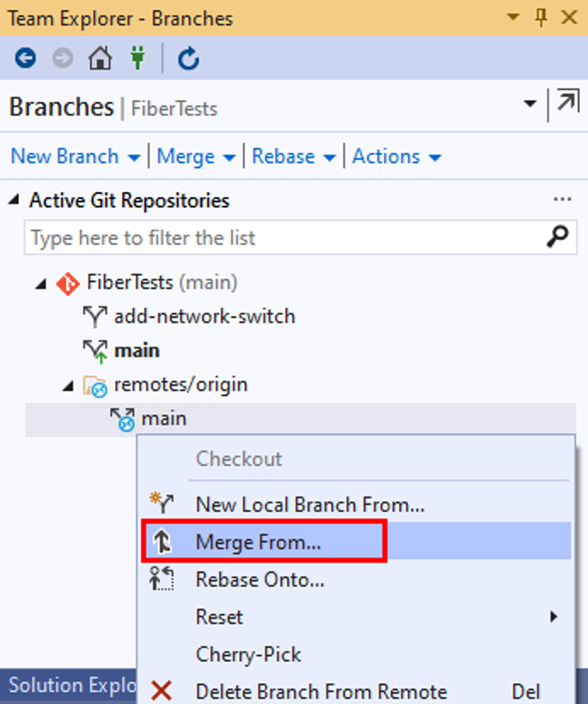Click the Back navigation arrow icon
The height and width of the screenshot is (704, 588).
[25, 59]
